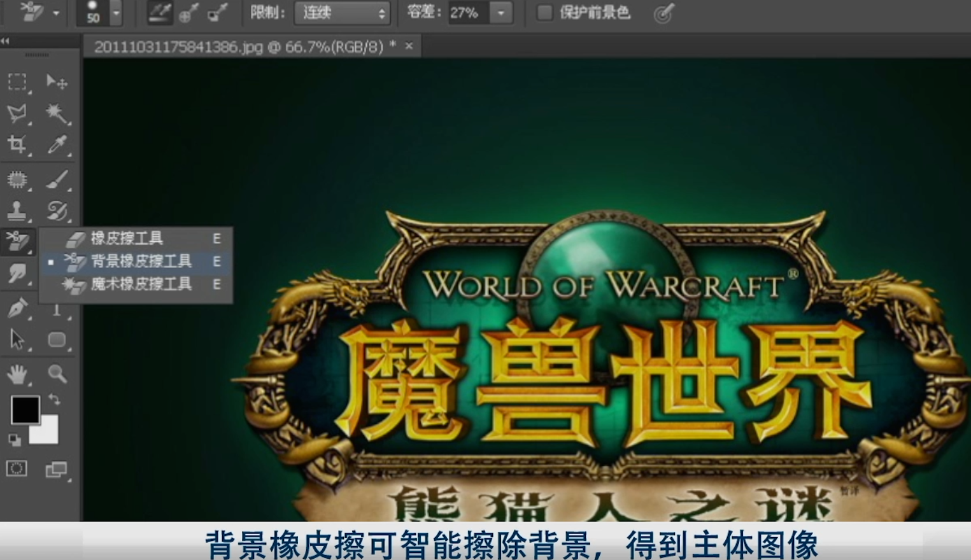The height and width of the screenshot is (560, 971).
Task: Choose 背景橡皮擦工具 from the flyout
Action: click(x=135, y=262)
